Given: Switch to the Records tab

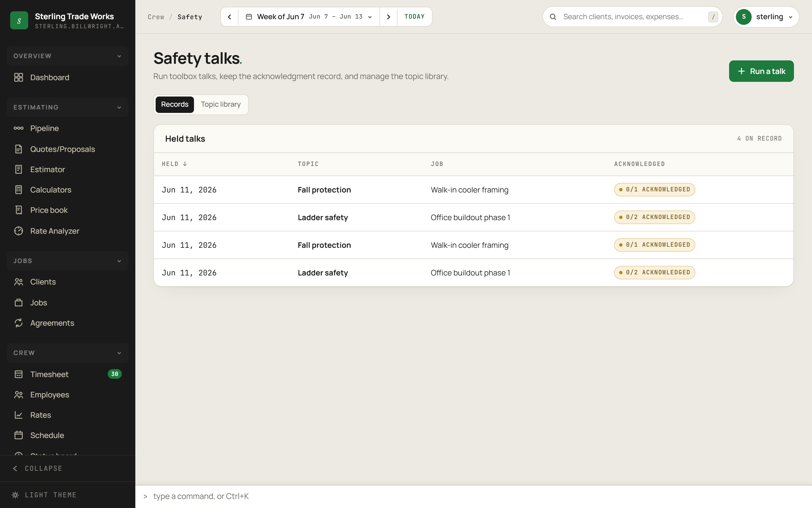Looking at the screenshot, I should click(175, 104).
